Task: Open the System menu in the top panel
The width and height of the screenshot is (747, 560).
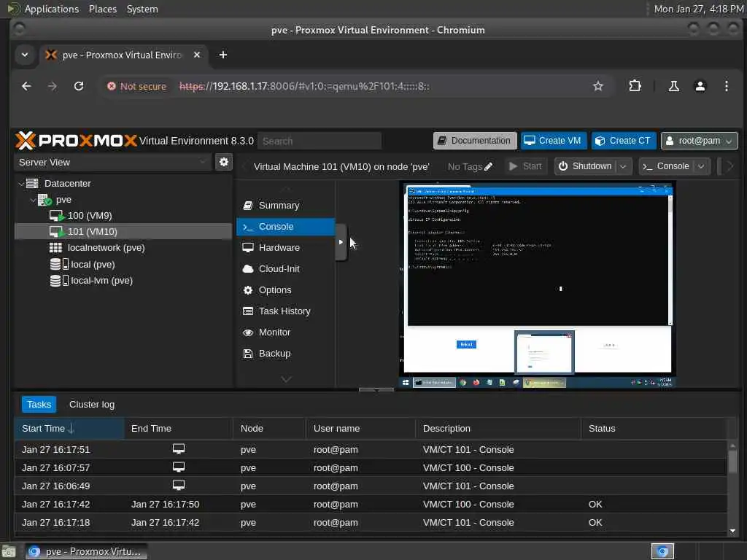Action: 142,9
